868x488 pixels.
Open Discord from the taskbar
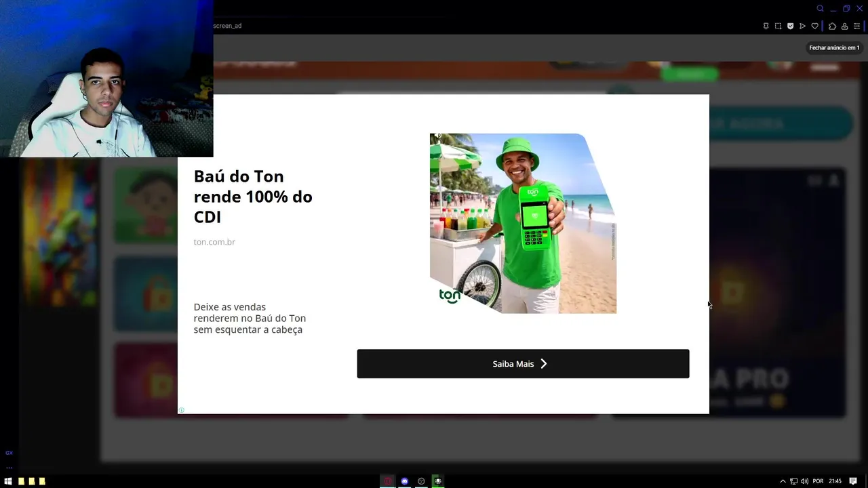point(404,481)
